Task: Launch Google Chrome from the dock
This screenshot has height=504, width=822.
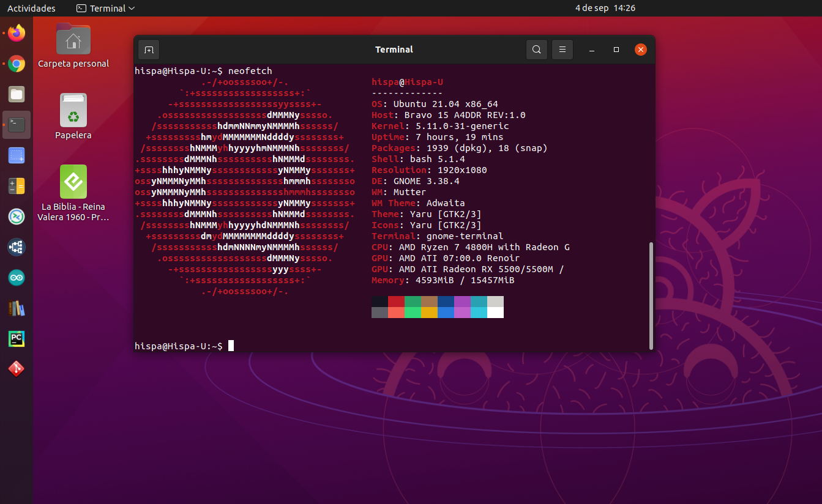Action: click(17, 64)
